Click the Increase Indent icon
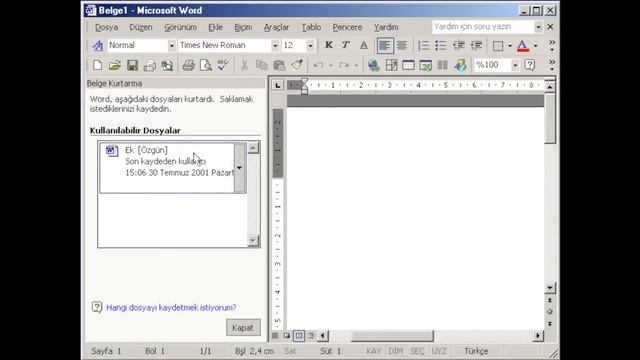 pos(476,45)
